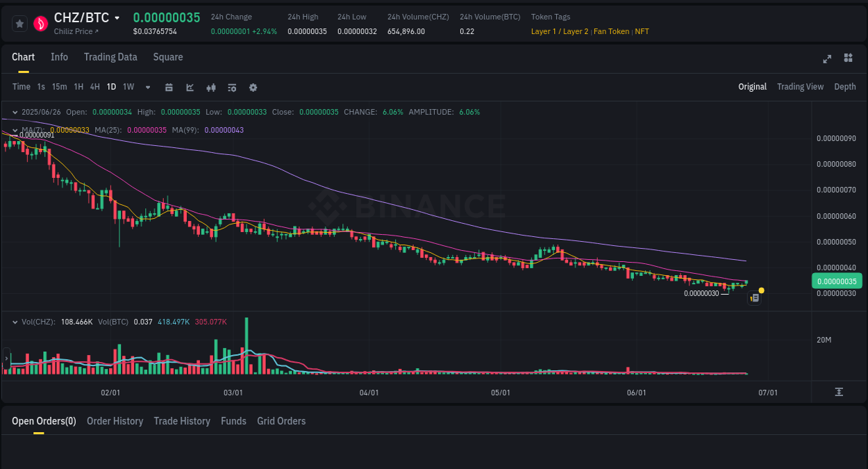Open the chart layout grid icon
The width and height of the screenshot is (868, 469).
tap(848, 58)
